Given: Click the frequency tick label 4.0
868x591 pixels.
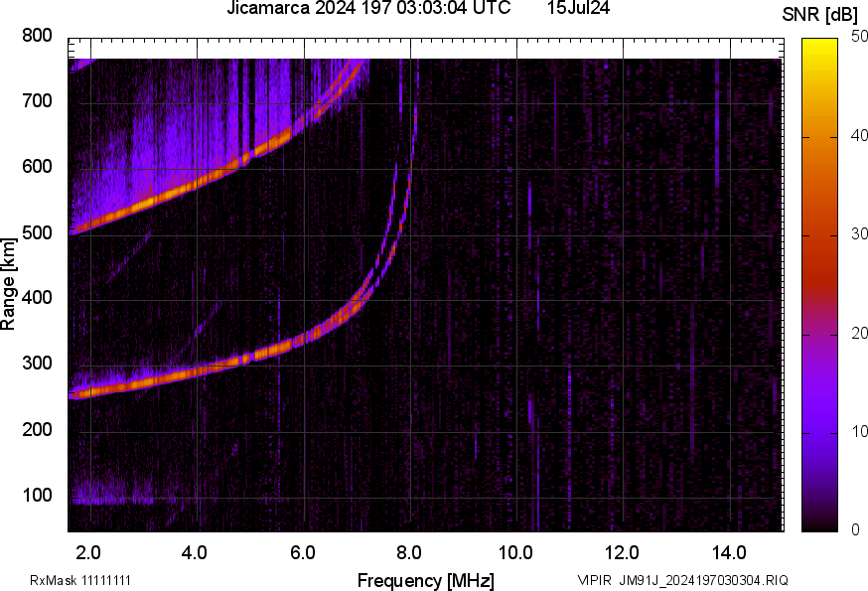Looking at the screenshot, I should click(x=195, y=553).
